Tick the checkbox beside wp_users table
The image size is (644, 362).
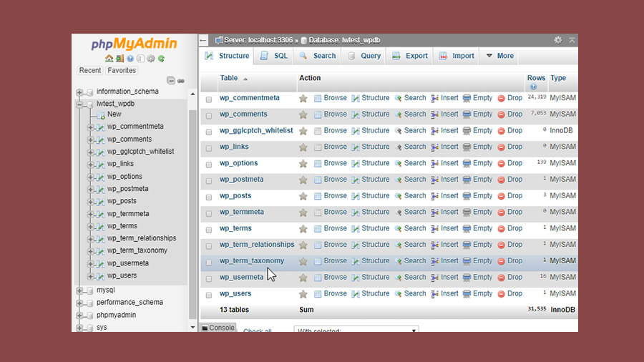coord(209,295)
